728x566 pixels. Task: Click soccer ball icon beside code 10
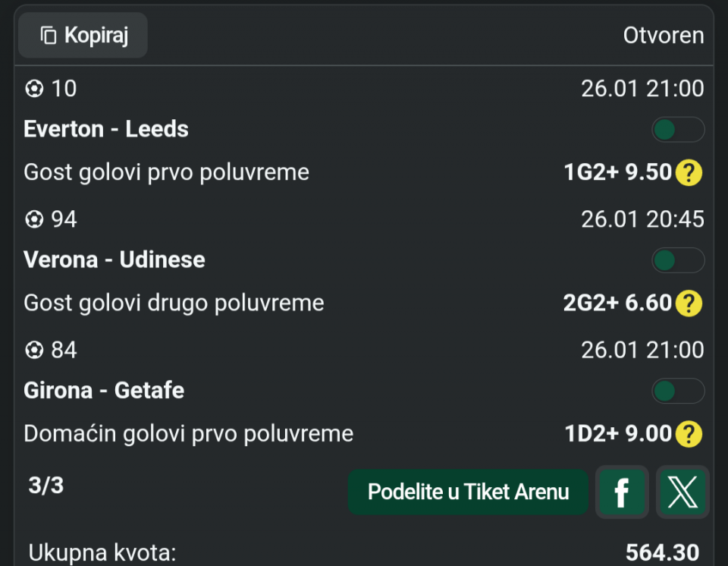[x=34, y=89]
